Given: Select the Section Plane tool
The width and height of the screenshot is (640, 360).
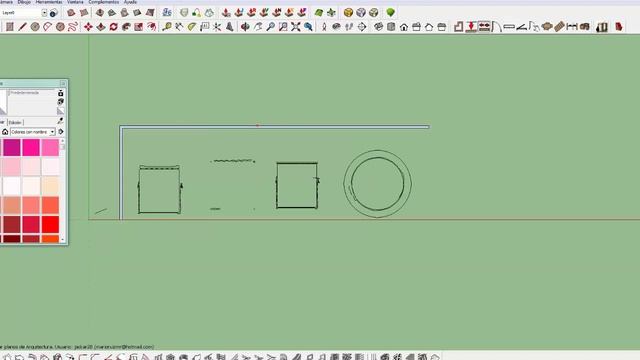Looking at the screenshot, I should click(362, 27).
